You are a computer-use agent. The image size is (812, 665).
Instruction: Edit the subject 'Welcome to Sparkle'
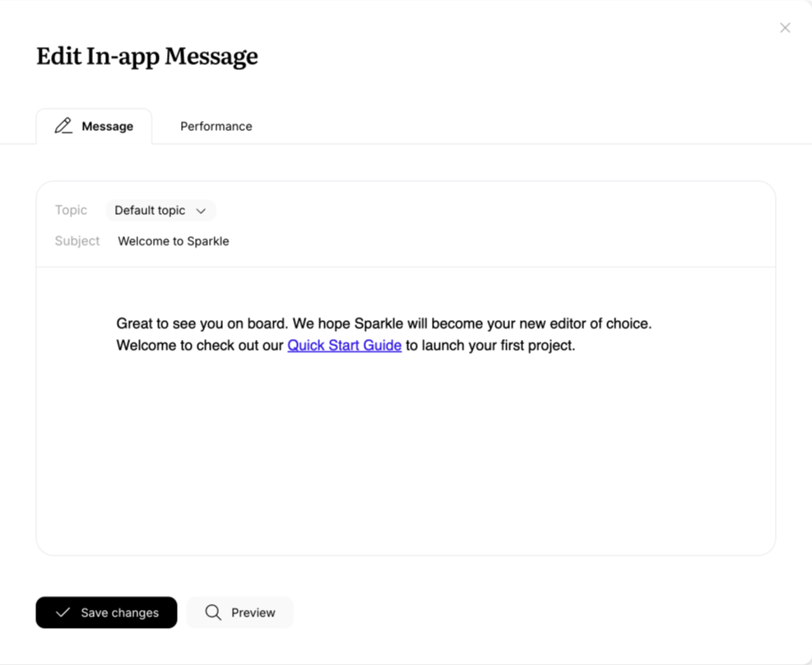(173, 240)
